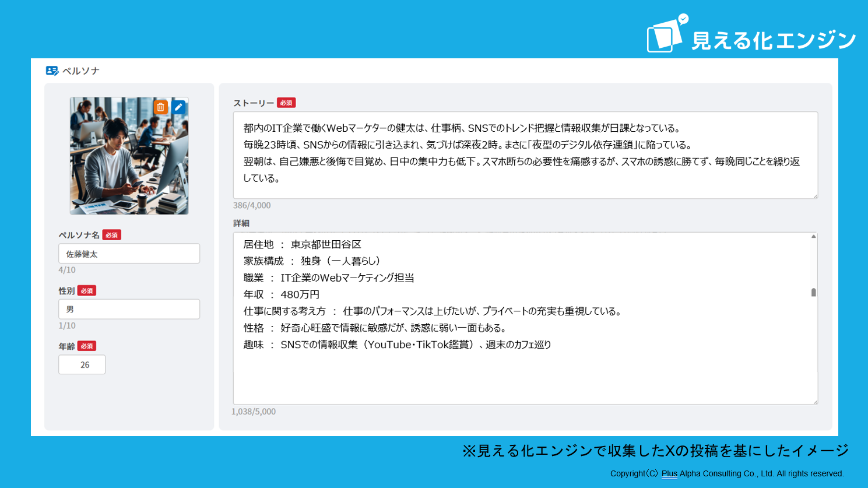This screenshot has width=868, height=488.
Task: Click the scrollbar thumb in 詳細 box
Action: (x=813, y=292)
